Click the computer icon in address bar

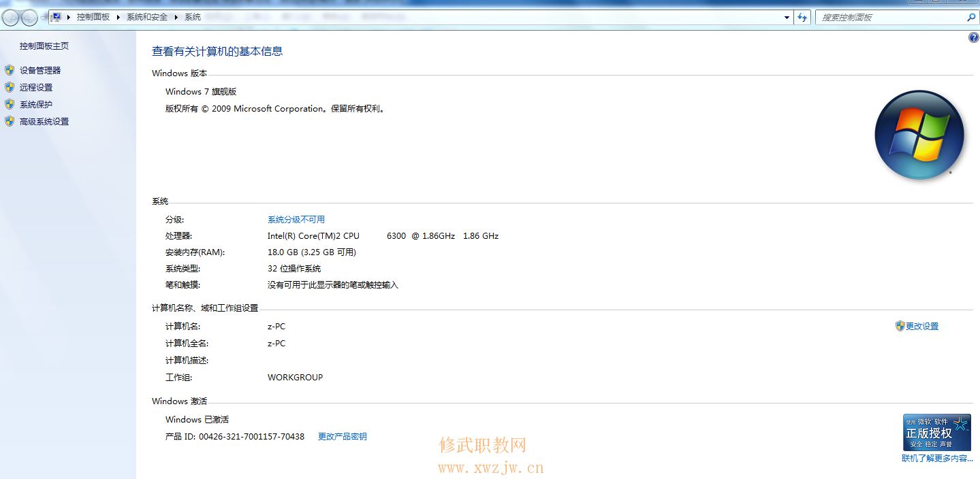[57, 17]
